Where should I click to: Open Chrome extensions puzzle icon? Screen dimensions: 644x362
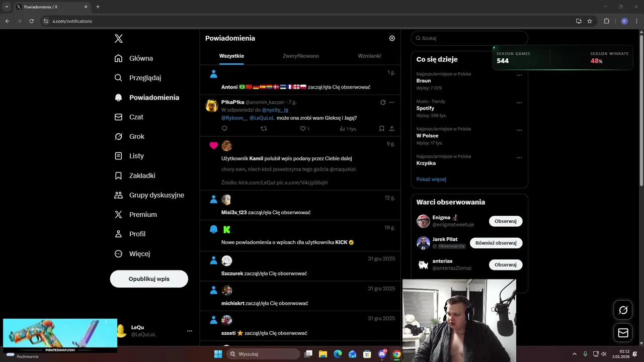(x=606, y=21)
